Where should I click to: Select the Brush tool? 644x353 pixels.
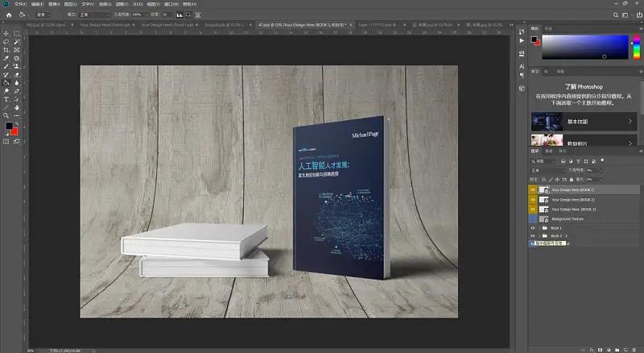(6, 66)
